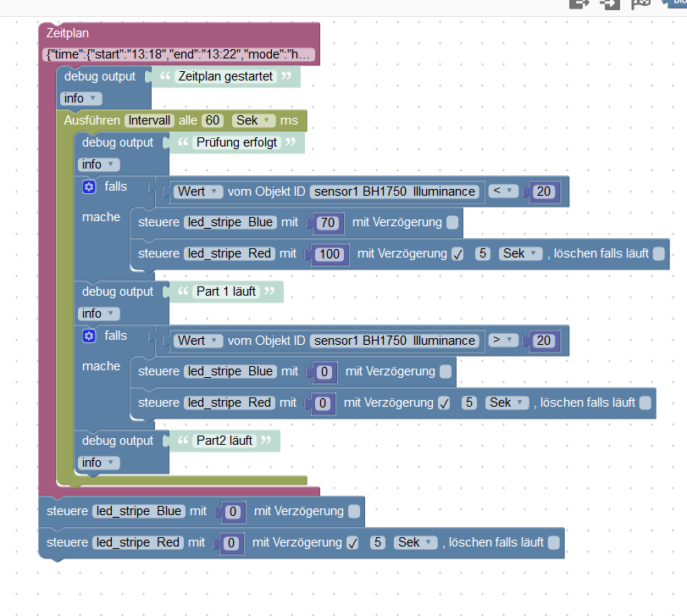Open 'led_stripe Red' ID inside second falls block
The height and width of the screenshot is (616, 687).
[x=230, y=402]
